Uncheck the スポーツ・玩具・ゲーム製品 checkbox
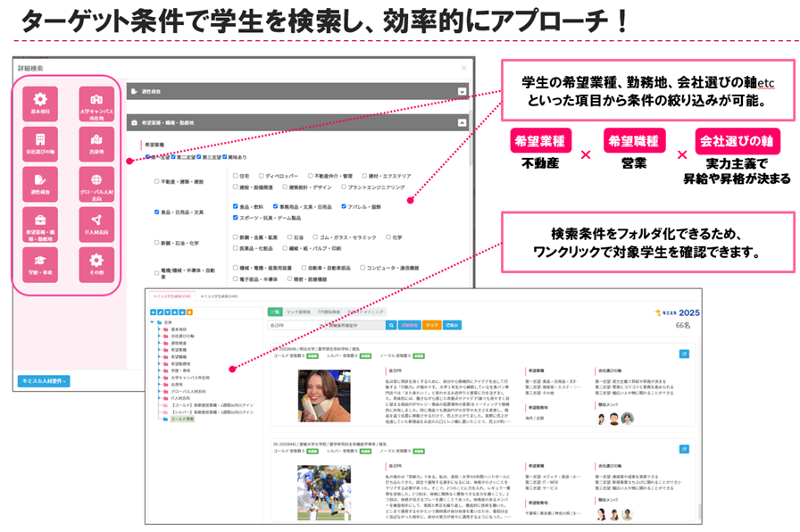800x532 pixels. point(235,217)
